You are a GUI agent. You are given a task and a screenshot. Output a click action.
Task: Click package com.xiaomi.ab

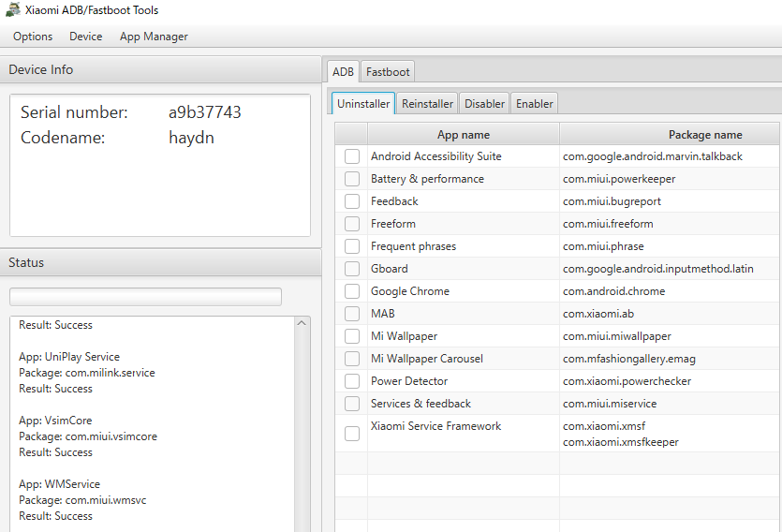tap(598, 314)
